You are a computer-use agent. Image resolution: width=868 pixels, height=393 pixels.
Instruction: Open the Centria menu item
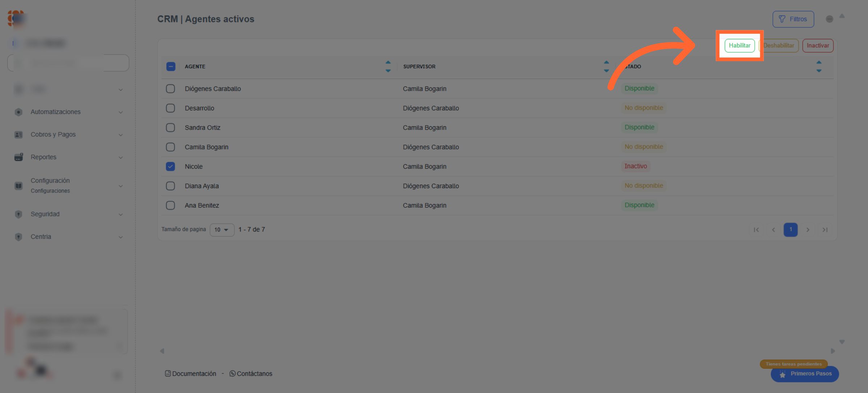(41, 237)
